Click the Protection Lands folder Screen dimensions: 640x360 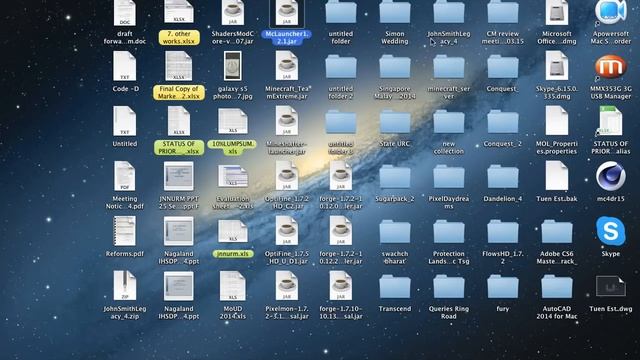tap(449, 232)
